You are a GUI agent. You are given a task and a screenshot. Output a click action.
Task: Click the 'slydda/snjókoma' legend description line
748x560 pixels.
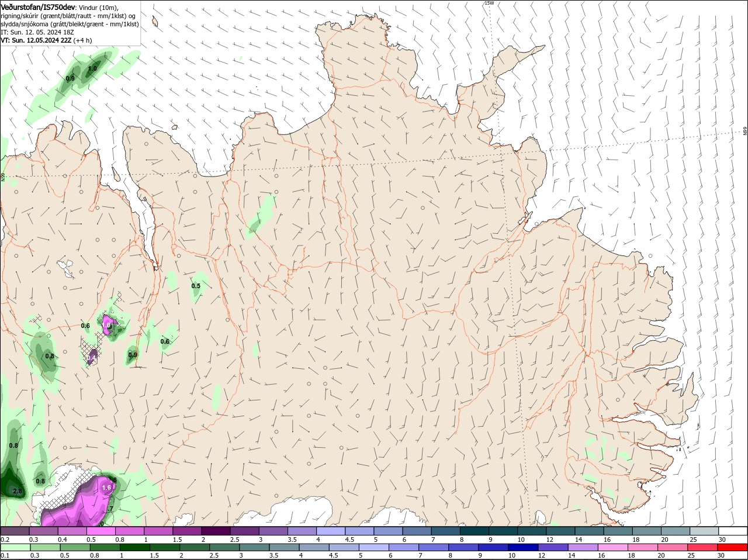(x=70, y=24)
